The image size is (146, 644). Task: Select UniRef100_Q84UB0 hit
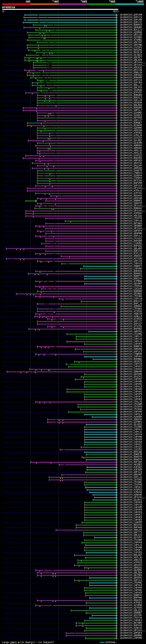131,27
